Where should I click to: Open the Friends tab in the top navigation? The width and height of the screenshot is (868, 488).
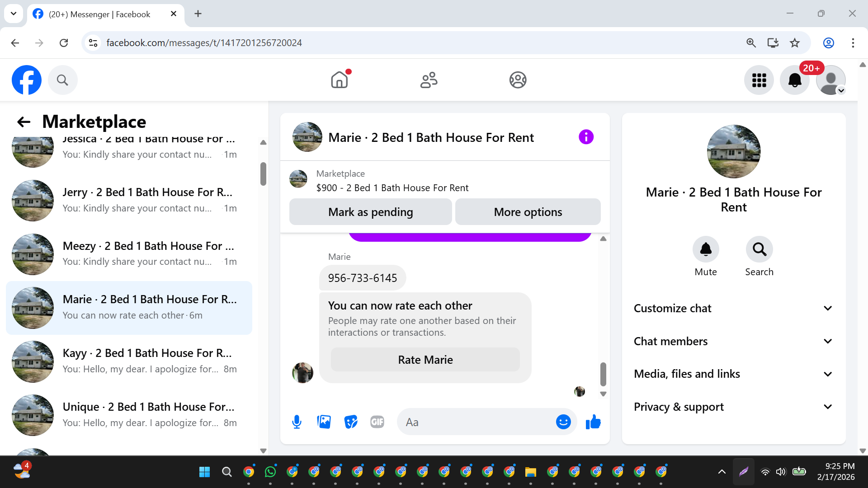point(429,80)
